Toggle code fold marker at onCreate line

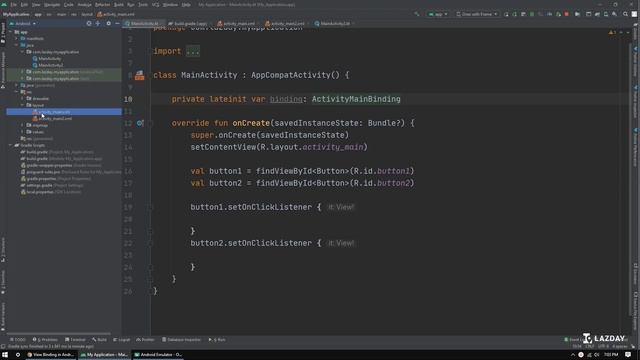tap(150, 123)
